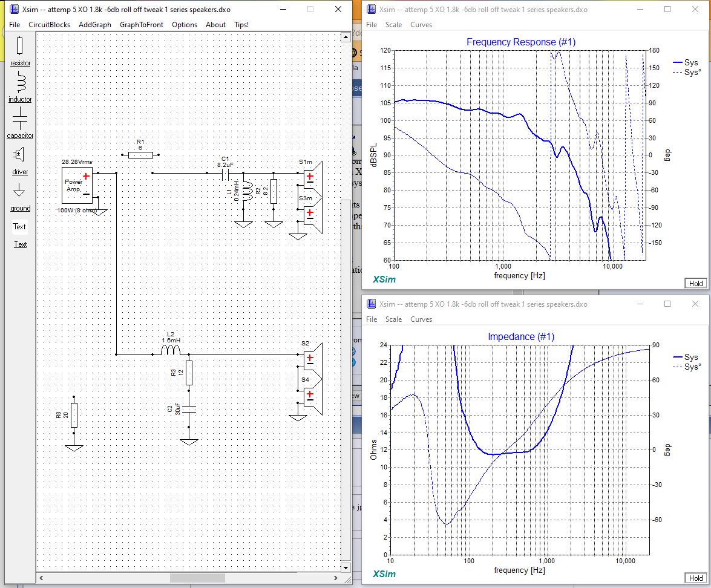711x588 pixels.
Task: Click Ohms axis label in Impedance graph
Action: pos(373,449)
